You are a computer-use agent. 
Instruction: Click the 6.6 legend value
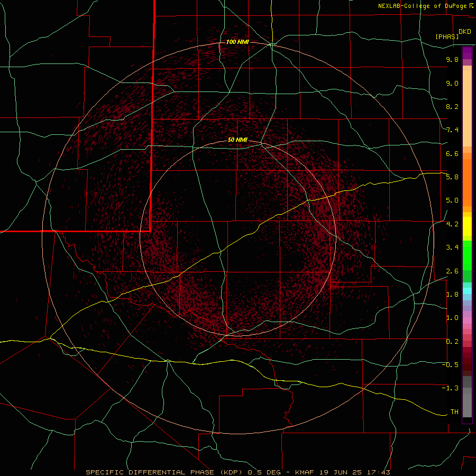pos(452,153)
